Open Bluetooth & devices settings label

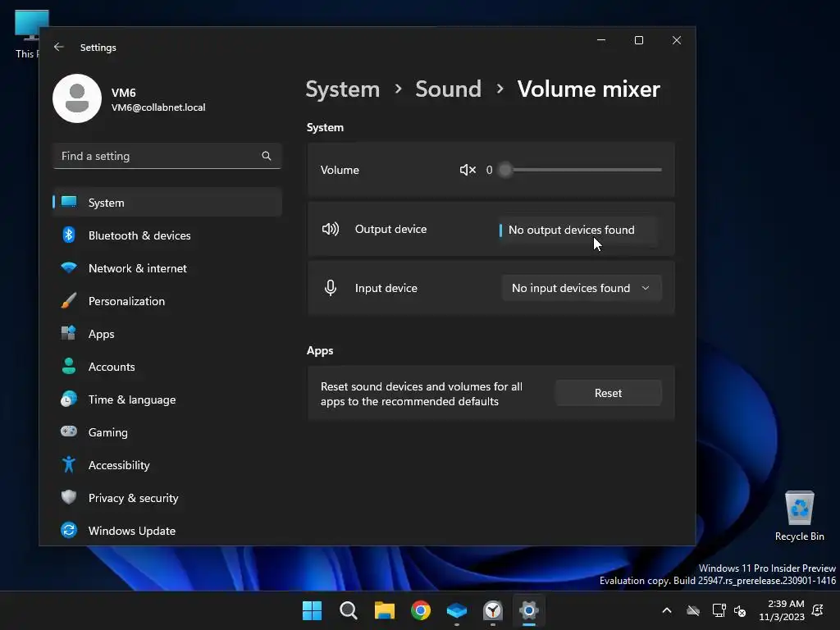[x=139, y=235]
